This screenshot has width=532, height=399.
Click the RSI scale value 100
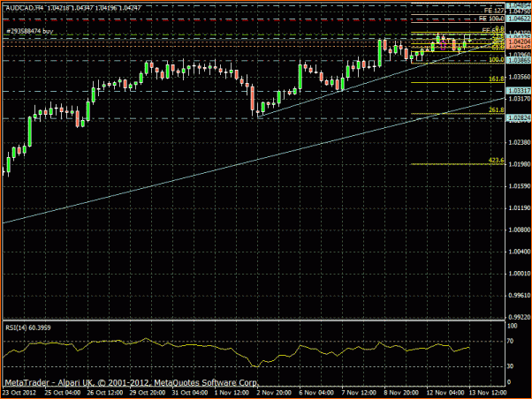512,326
